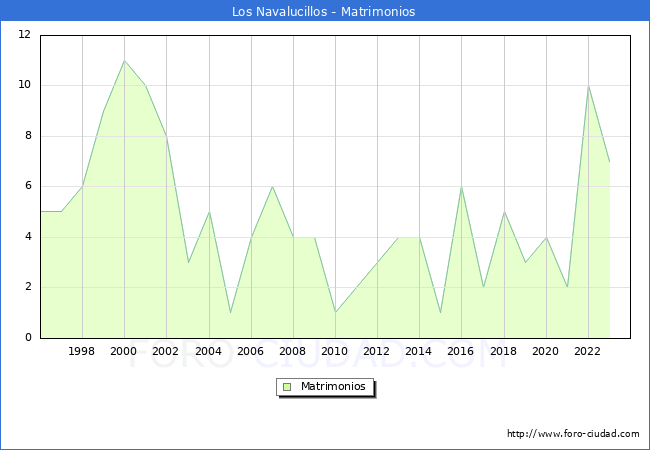Click the green Matrimonios legend swatch
Image resolution: width=650 pixels, height=450 pixels.
click(287, 387)
